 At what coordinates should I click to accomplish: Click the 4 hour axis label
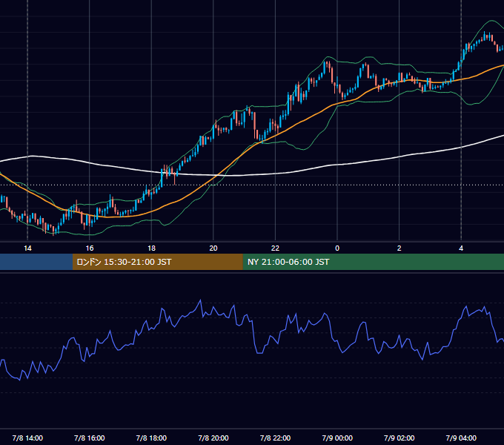(461, 248)
